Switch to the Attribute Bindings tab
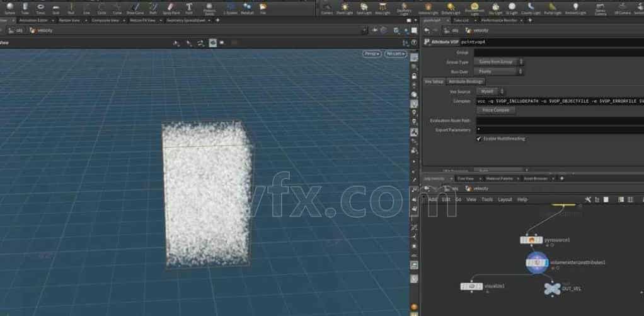Screen dimensions: 644x316 pos(466,81)
